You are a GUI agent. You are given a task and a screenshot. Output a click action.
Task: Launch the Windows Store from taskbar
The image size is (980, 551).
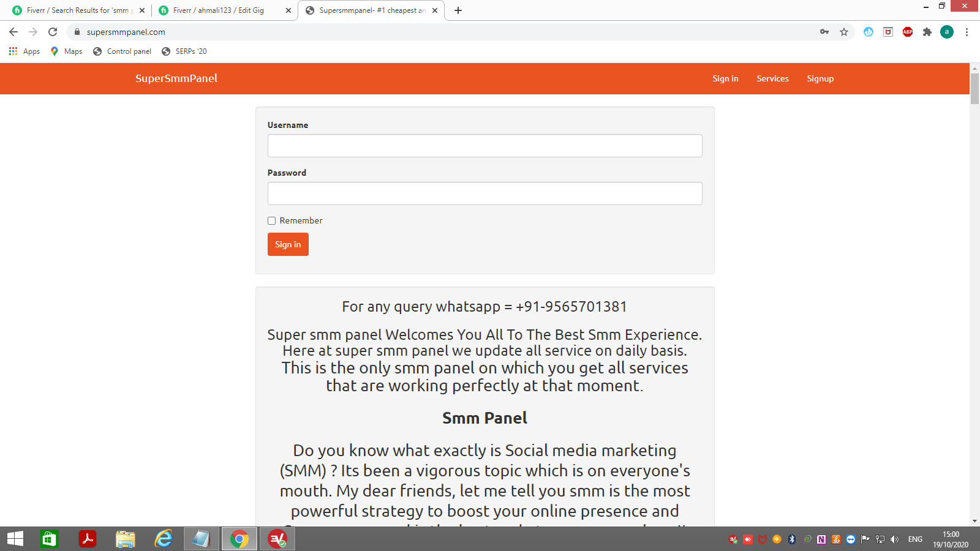(49, 539)
